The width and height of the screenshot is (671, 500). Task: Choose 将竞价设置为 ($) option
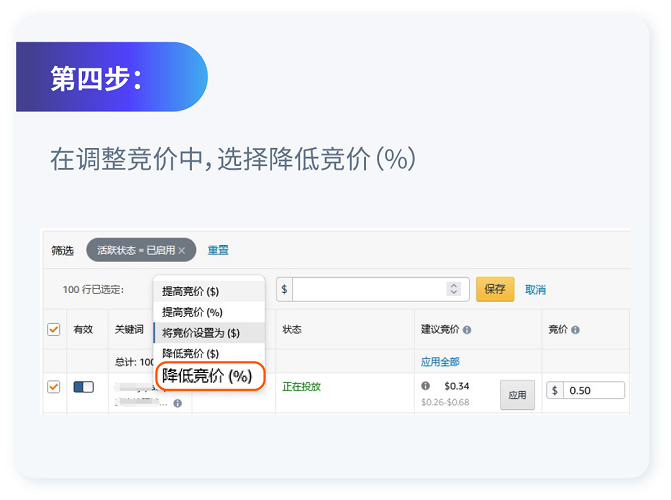click(x=209, y=333)
